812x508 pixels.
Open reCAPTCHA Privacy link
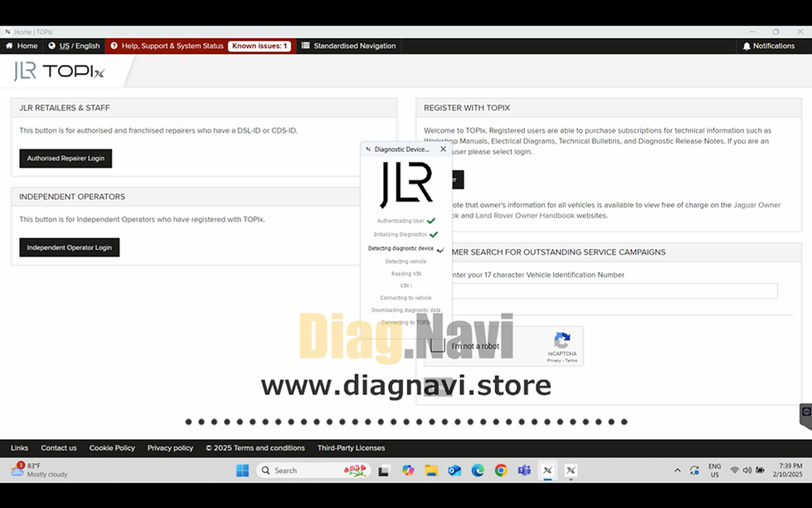(554, 360)
